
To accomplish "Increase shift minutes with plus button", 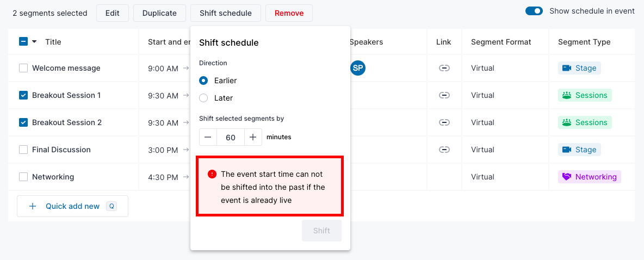I will pyautogui.click(x=253, y=137).
